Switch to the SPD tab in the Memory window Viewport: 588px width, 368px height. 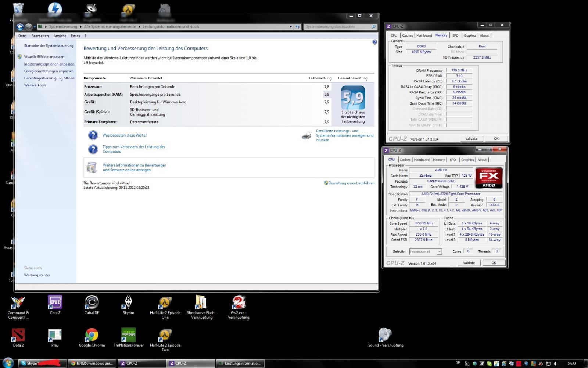455,36
